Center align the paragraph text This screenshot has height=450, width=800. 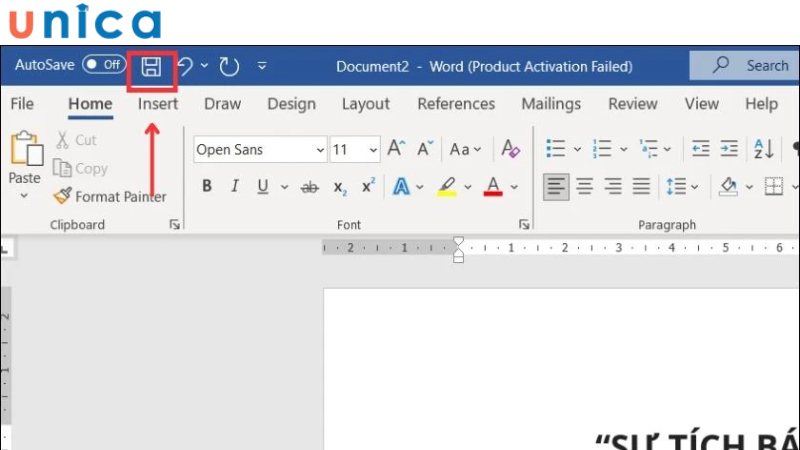pos(585,187)
